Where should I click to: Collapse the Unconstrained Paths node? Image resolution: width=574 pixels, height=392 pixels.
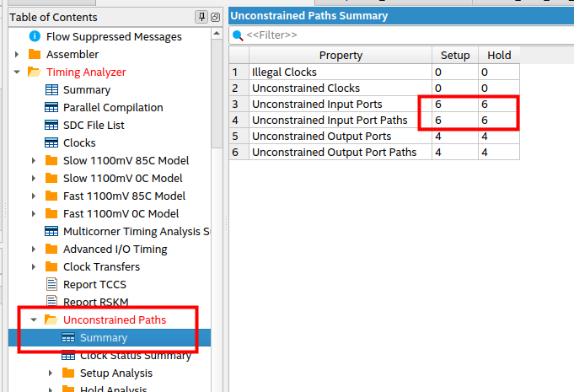[34, 320]
